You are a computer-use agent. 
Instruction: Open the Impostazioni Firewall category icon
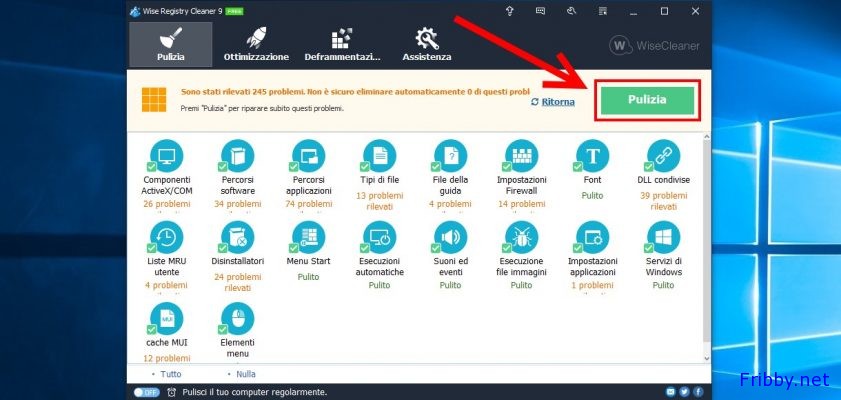tap(521, 155)
